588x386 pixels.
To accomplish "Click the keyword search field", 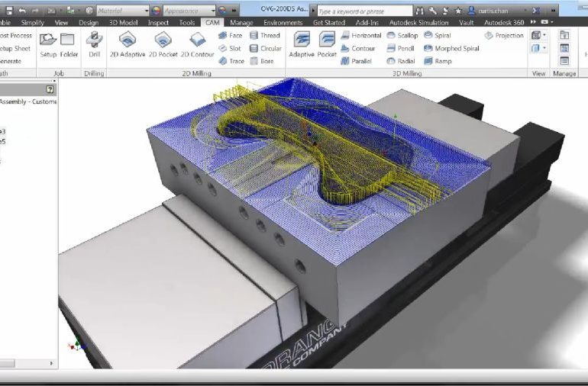I will [363, 11].
